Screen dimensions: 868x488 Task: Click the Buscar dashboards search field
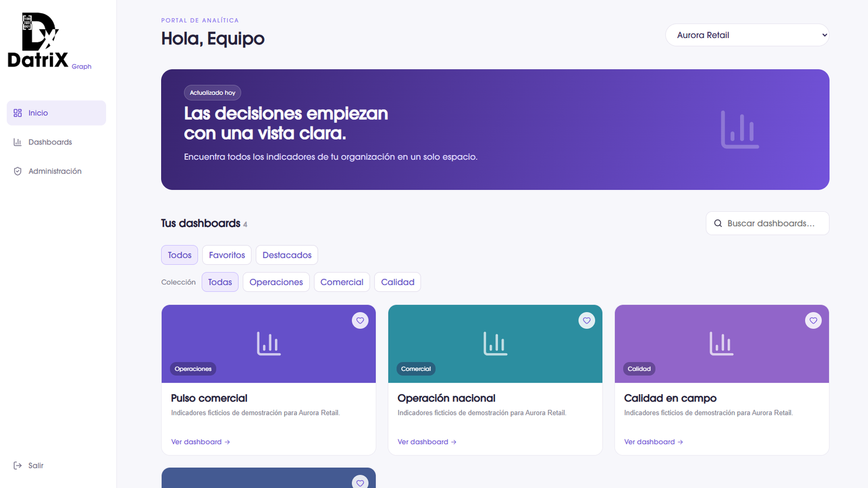pyautogui.click(x=767, y=223)
